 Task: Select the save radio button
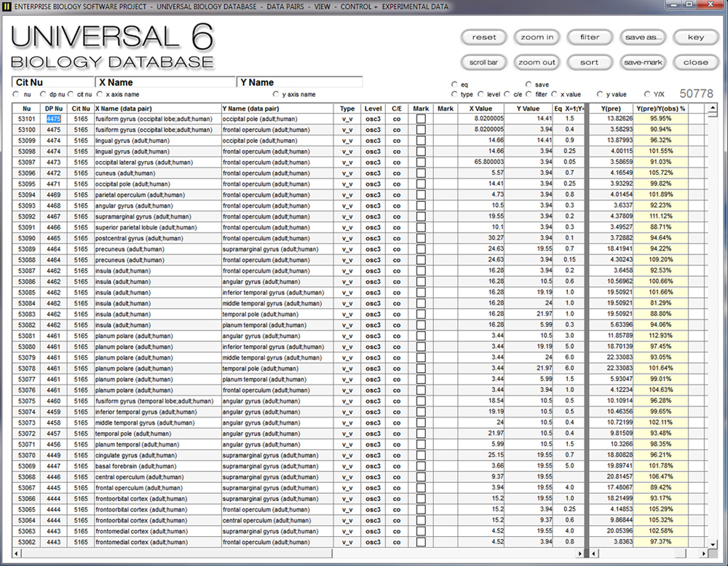coord(529,84)
